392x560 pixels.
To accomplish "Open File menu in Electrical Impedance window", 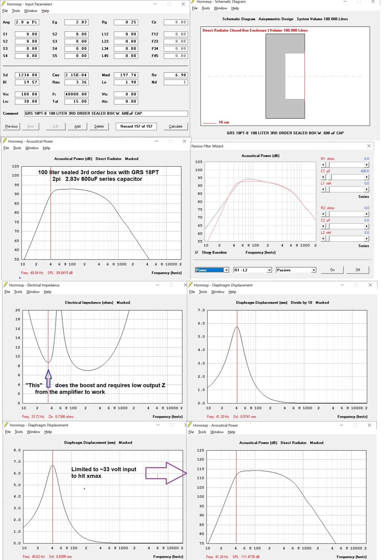I will [7, 292].
